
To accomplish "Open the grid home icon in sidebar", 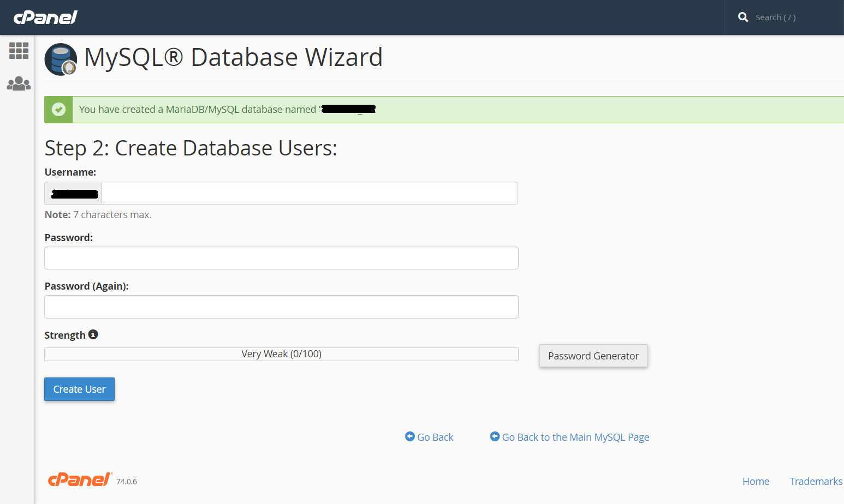I will coord(19,51).
